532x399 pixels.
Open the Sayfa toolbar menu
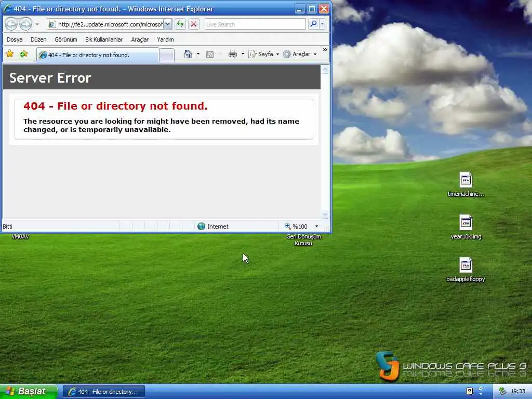click(x=263, y=54)
